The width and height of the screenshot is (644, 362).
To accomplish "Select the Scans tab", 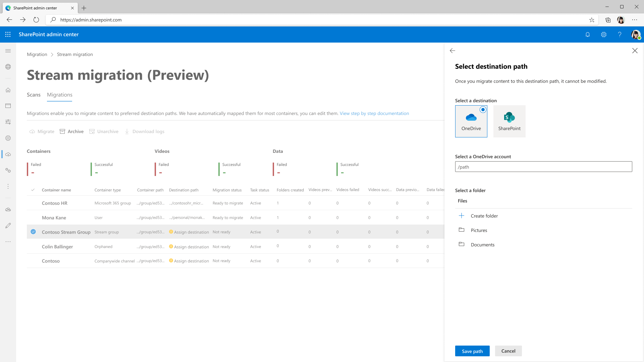I will point(34,95).
